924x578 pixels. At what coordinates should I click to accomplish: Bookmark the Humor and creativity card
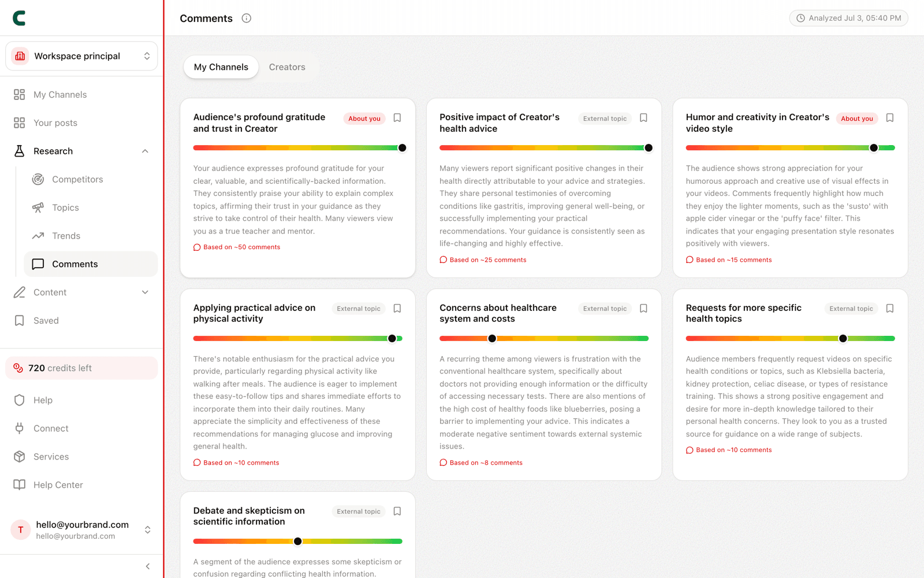pos(890,118)
